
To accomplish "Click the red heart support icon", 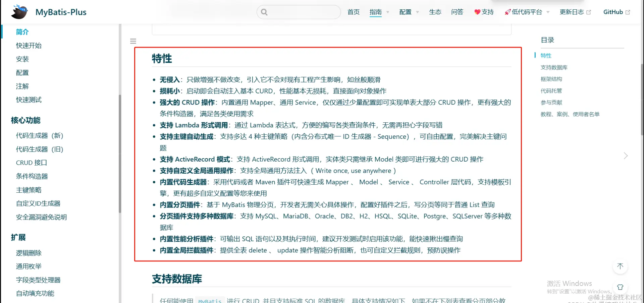I will click(477, 12).
